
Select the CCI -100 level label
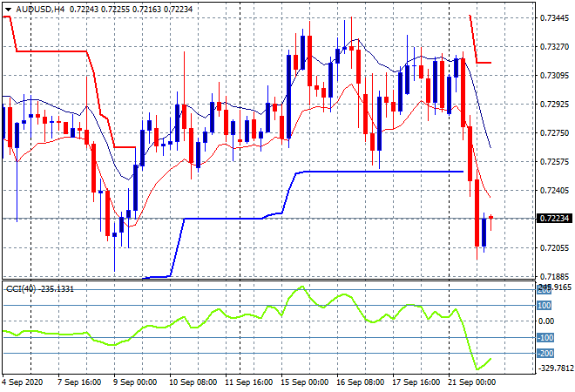[545, 337]
